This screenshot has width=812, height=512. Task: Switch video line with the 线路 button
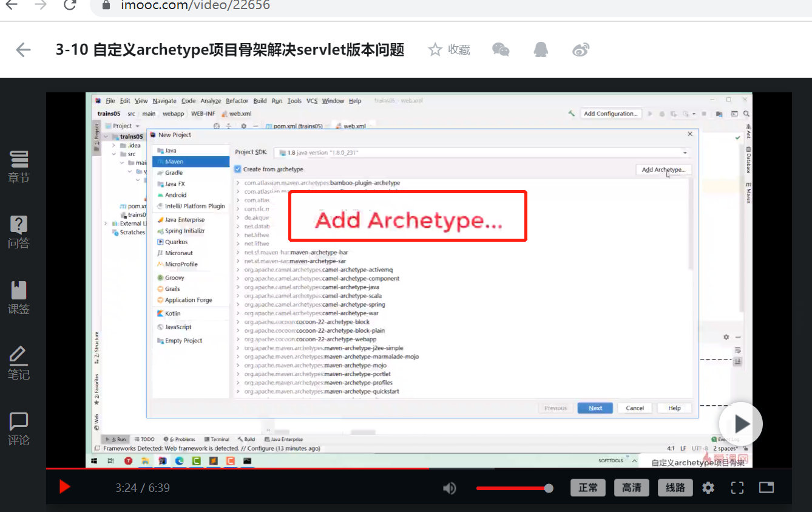675,488
